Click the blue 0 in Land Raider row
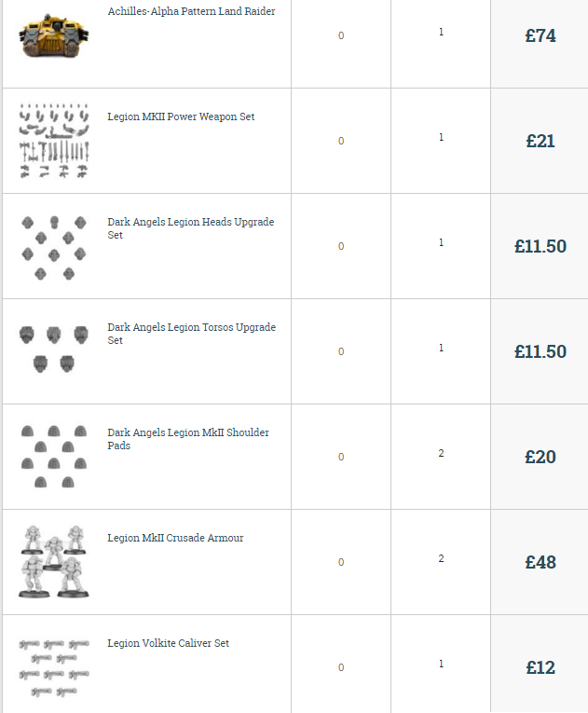Screen dimensions: 588x713 pos(341,36)
